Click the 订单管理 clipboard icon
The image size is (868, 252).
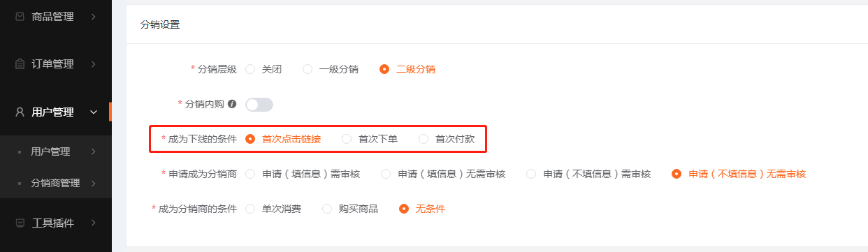pos(20,64)
